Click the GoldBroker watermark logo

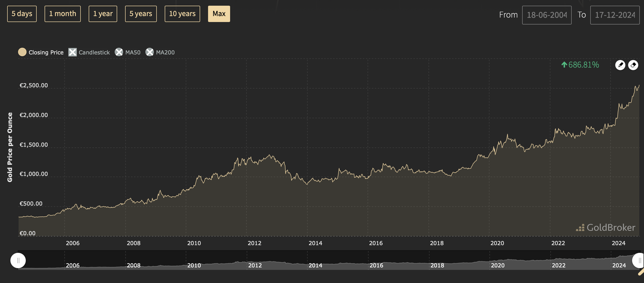(605, 228)
